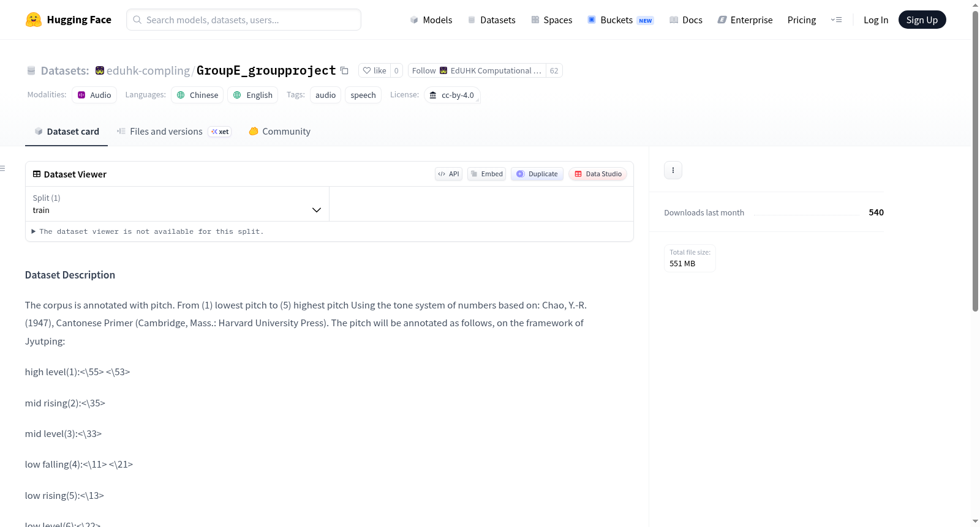The width and height of the screenshot is (980, 527).
Task: Open the GroupE_groupproject dataset title link
Action: 266,71
